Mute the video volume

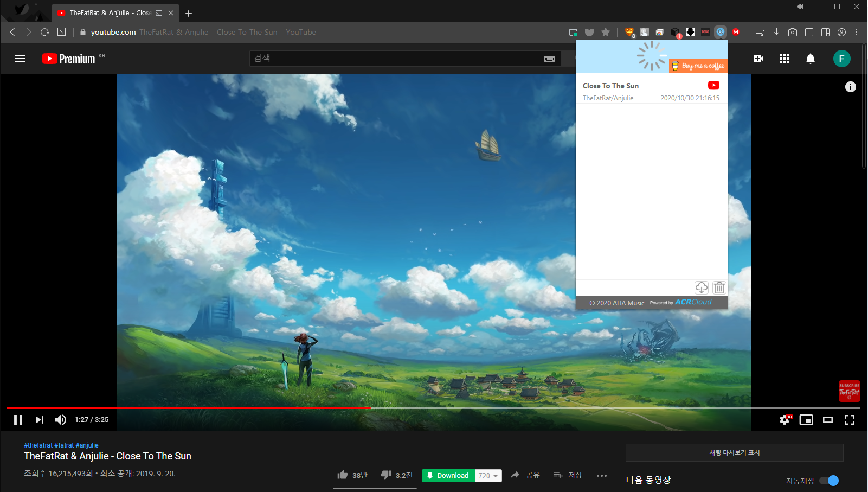61,420
